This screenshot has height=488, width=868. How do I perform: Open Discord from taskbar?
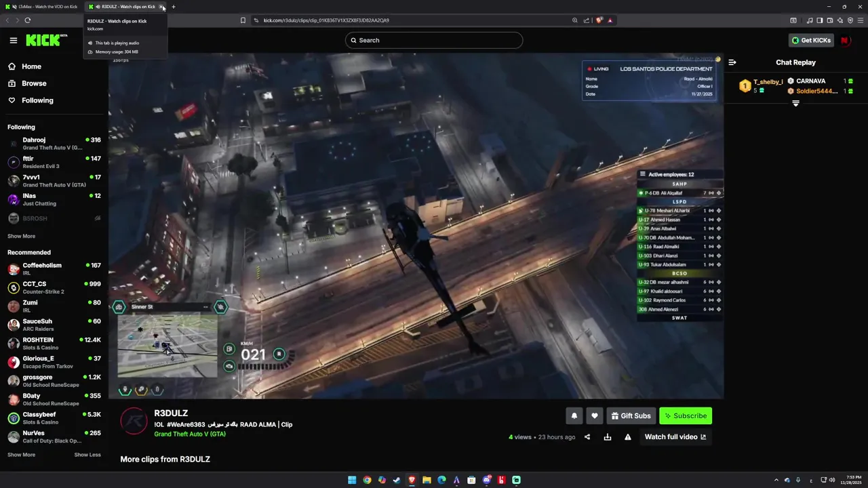click(x=486, y=481)
